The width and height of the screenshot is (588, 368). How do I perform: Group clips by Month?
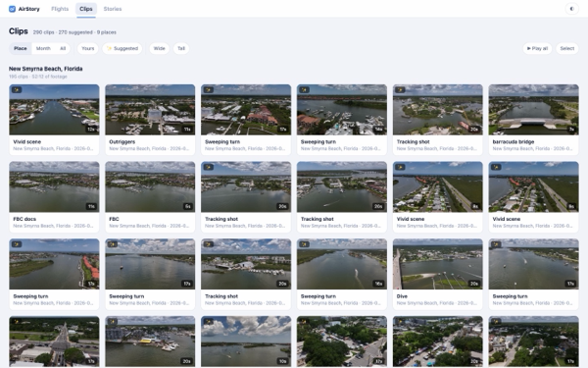[x=43, y=48]
